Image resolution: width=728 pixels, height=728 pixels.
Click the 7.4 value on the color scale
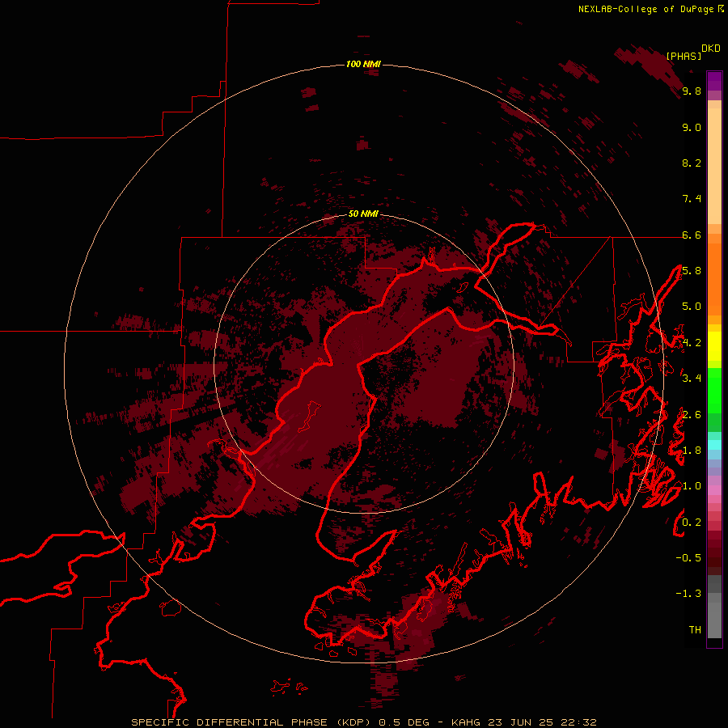coord(692,199)
